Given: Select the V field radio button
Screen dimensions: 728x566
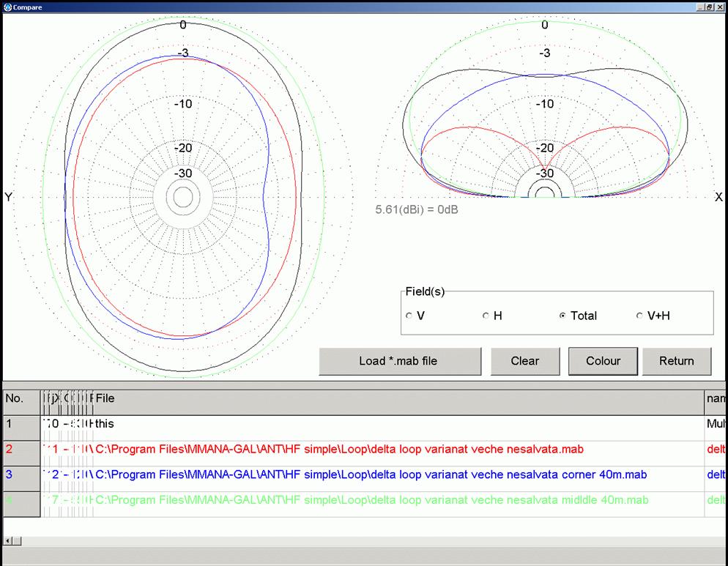Looking at the screenshot, I should [x=409, y=316].
